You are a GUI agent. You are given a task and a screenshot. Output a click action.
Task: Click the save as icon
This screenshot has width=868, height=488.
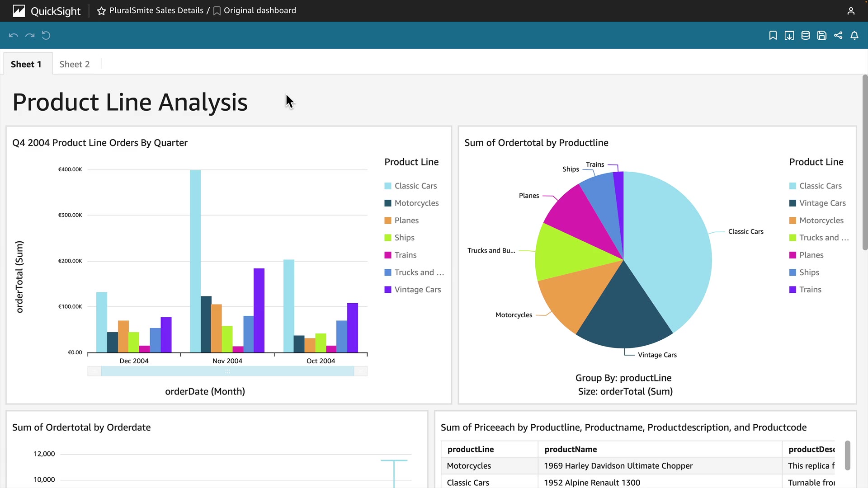click(822, 35)
